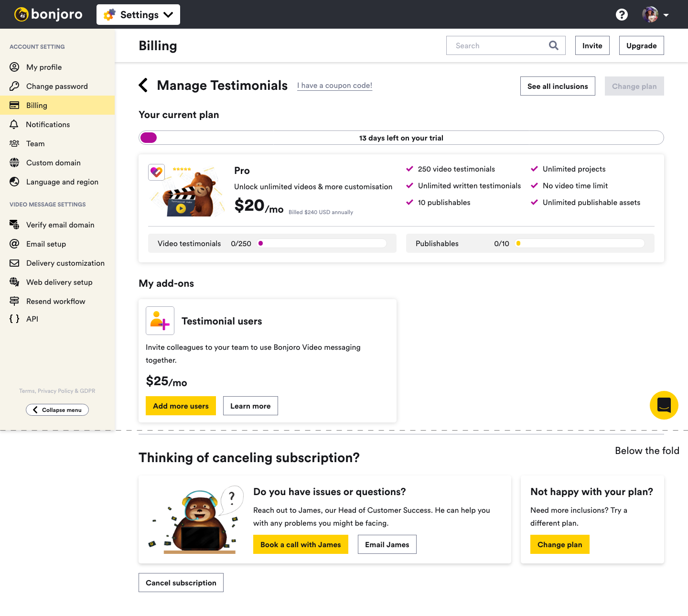Viewport: 688px width, 616px height.
Task: Click Learn more about Testimonial users
Action: click(x=250, y=406)
